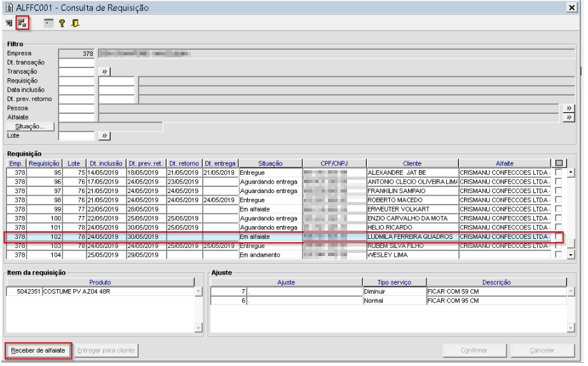Tick the checkbox for requisição 100
This screenshot has width=588, height=366.
pyautogui.click(x=558, y=218)
